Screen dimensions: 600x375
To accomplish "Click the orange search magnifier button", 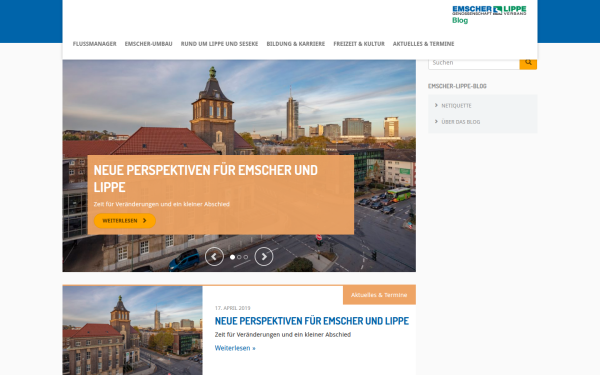I will tap(528, 63).
